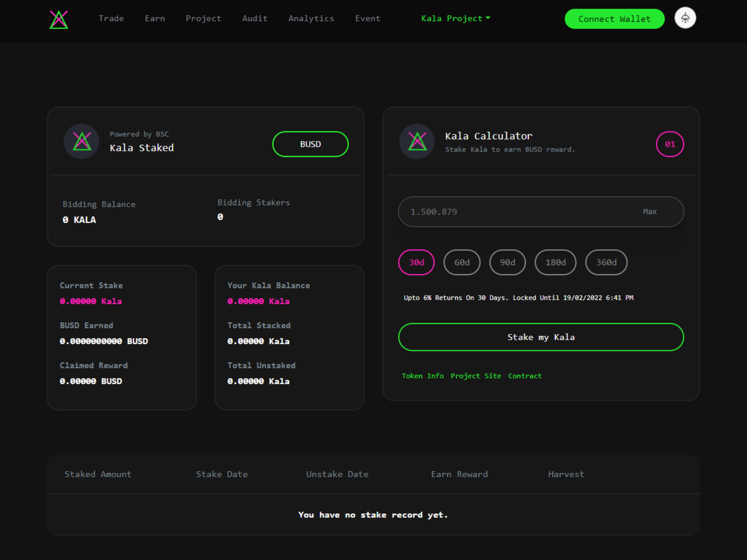This screenshot has width=747, height=560.
Task: Click the pink 01 circle badge
Action: click(670, 144)
